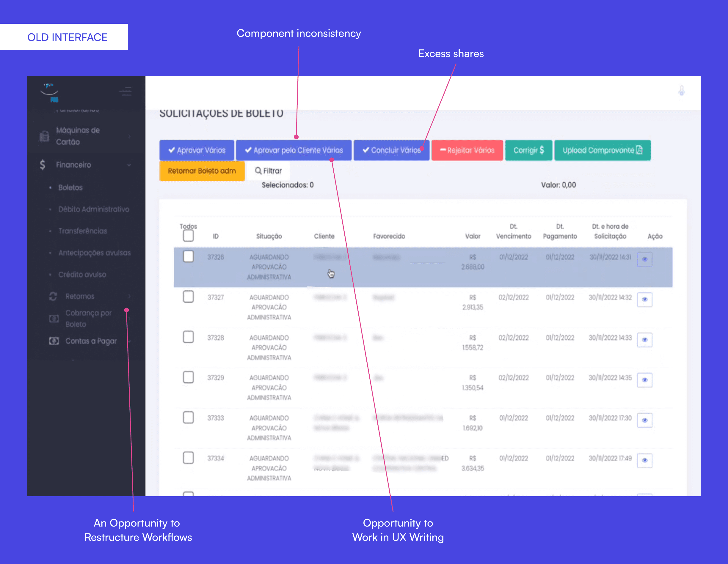Image resolution: width=728 pixels, height=564 pixels.
Task: Click the notification bell icon at top right
Action: tap(681, 91)
